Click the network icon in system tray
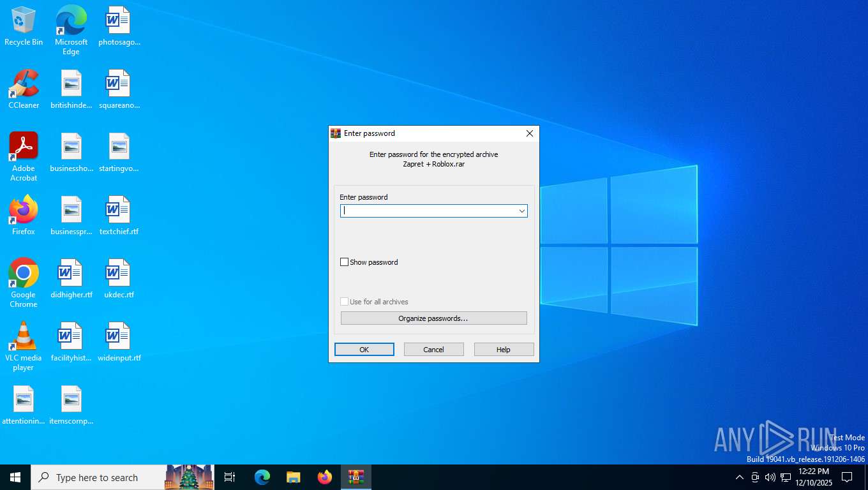Image resolution: width=868 pixels, height=490 pixels. tap(786, 477)
